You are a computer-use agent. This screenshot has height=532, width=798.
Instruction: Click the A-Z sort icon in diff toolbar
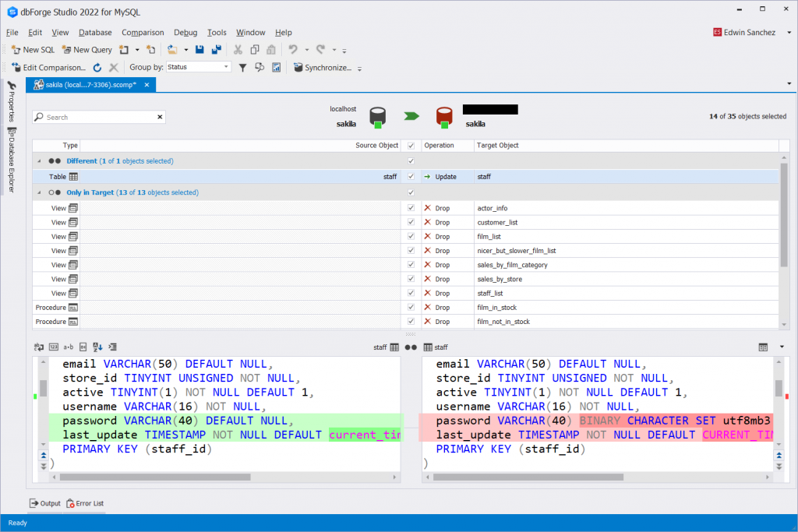97,347
